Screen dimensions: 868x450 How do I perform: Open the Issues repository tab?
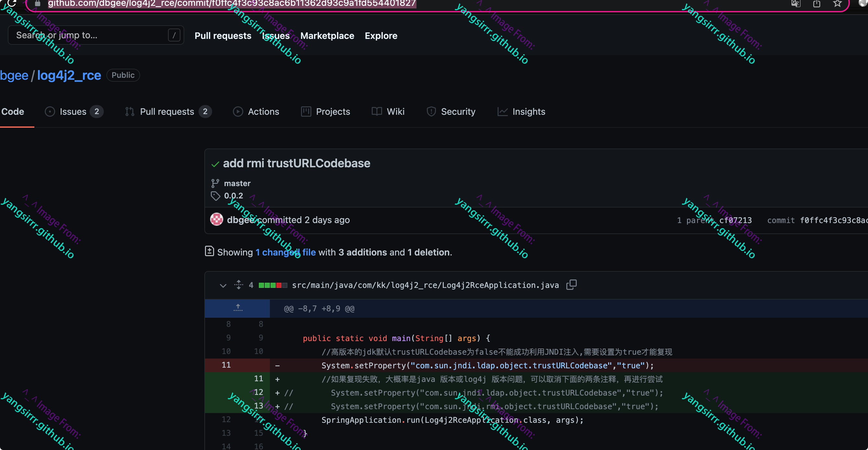coord(73,112)
